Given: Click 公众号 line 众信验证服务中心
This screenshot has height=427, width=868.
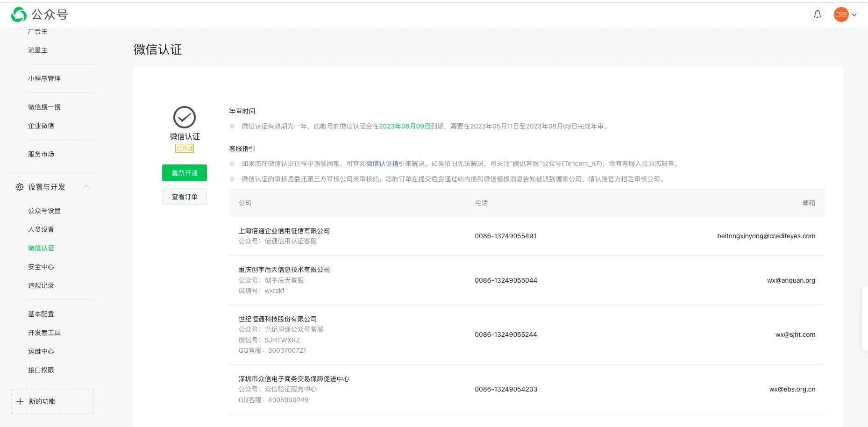Looking at the screenshot, I should coord(278,389).
